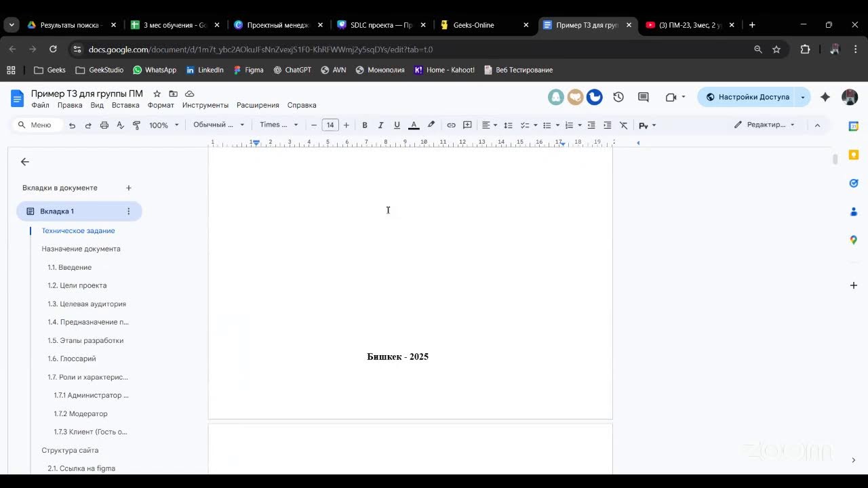Add a comment from the toolbar
The image size is (868, 488).
(x=467, y=125)
